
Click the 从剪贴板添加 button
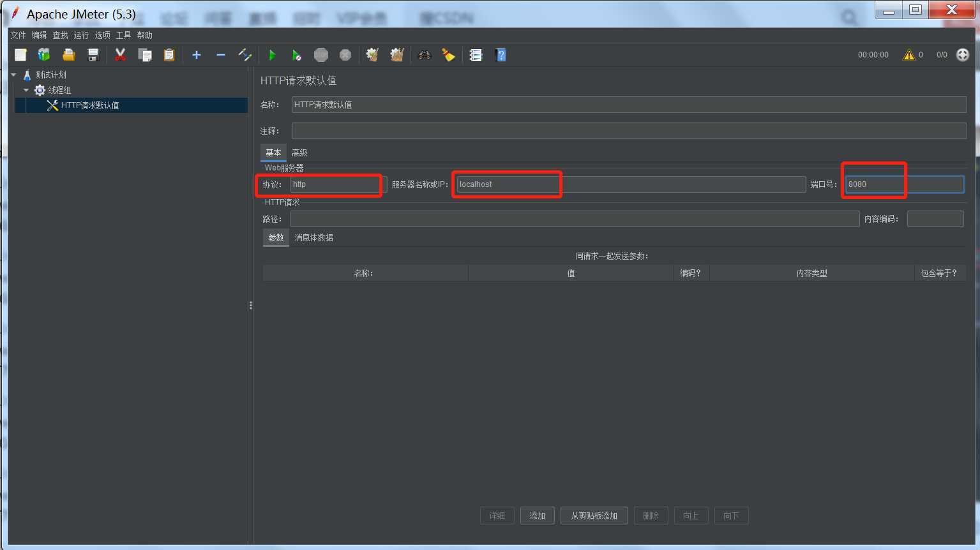pyautogui.click(x=594, y=516)
